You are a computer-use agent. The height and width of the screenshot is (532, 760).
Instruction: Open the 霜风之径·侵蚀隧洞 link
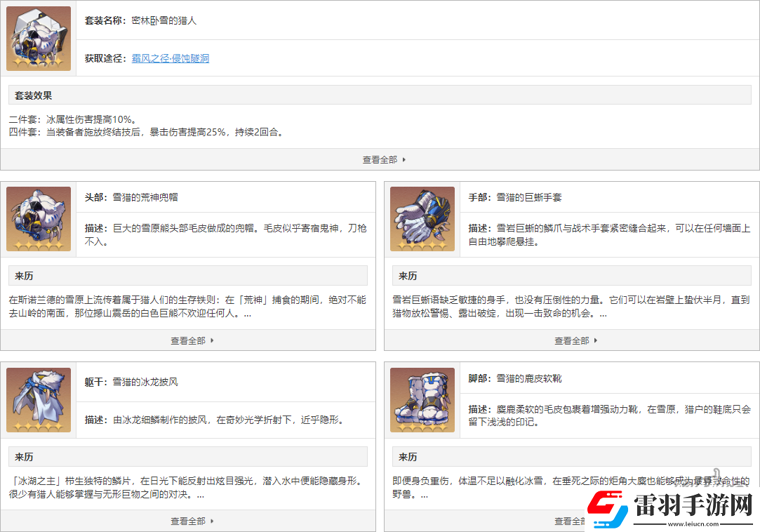(x=171, y=58)
